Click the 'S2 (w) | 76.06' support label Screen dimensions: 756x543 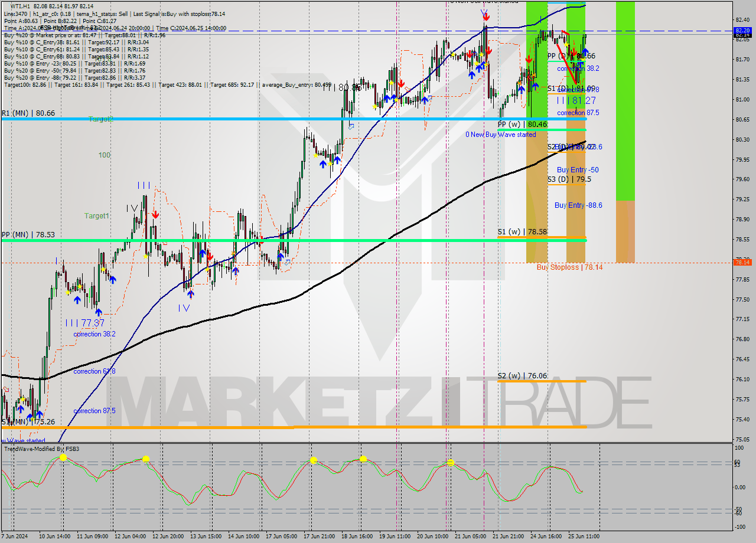tap(522, 375)
